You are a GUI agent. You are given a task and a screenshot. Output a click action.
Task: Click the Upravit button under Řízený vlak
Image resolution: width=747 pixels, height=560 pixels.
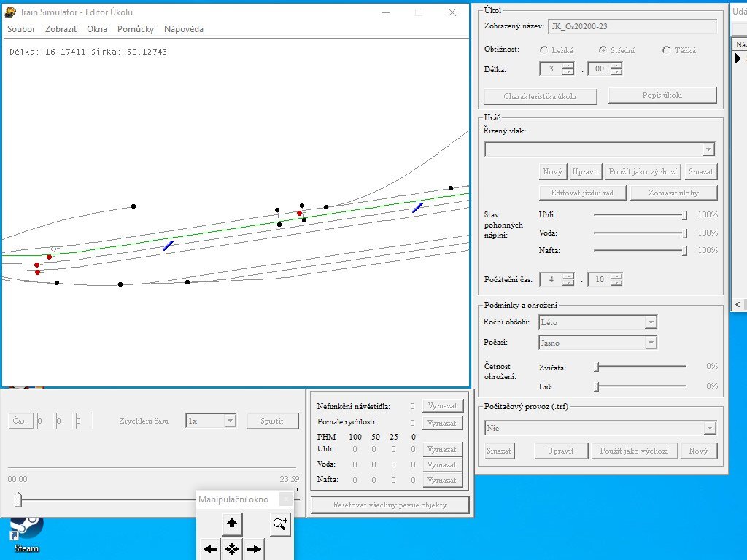coord(585,172)
